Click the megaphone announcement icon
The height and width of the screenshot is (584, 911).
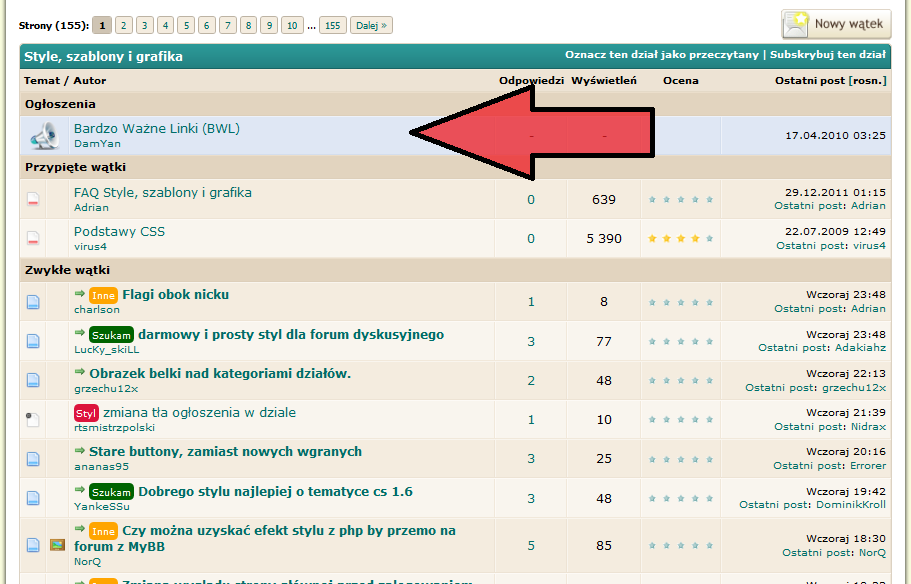(x=45, y=135)
